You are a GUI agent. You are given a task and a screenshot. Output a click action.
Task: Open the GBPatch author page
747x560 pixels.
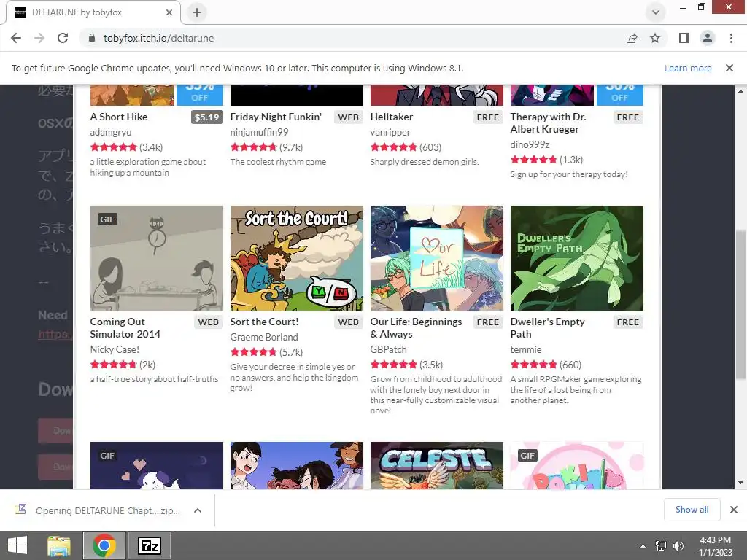(388, 349)
